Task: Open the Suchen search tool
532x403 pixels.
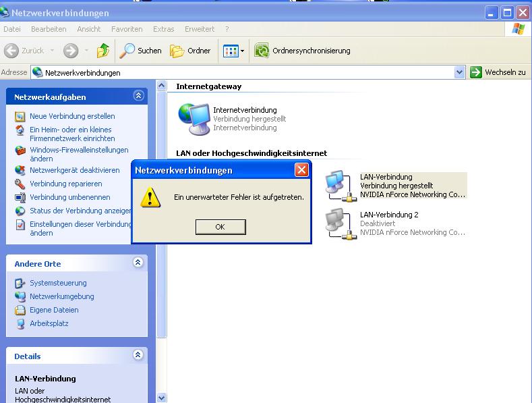Action: (140, 51)
